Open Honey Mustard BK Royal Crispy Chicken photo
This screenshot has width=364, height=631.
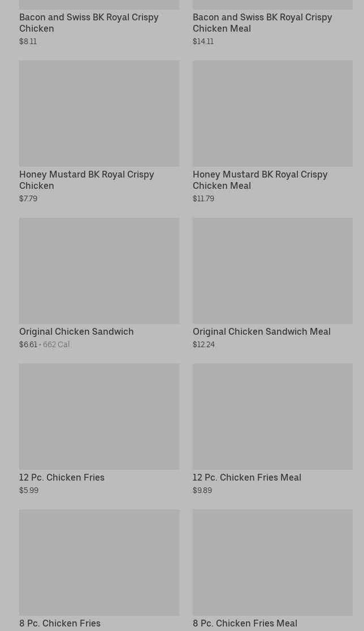pos(99,113)
